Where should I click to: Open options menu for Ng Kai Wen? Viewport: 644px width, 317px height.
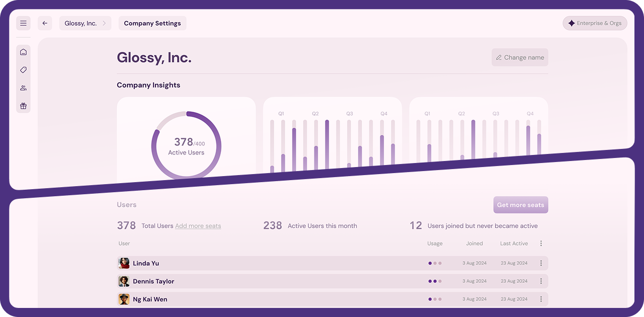click(541, 299)
